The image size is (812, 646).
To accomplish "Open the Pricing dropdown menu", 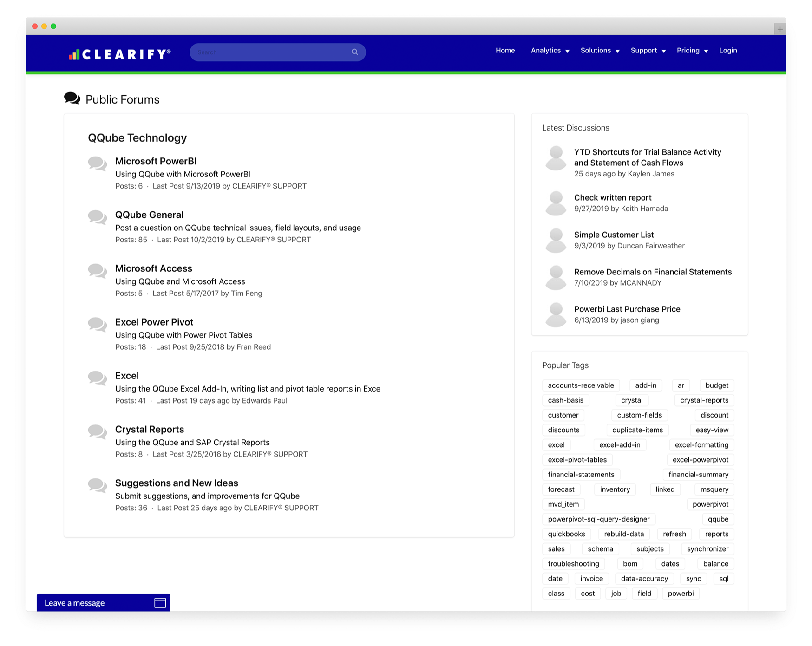I will pyautogui.click(x=692, y=51).
